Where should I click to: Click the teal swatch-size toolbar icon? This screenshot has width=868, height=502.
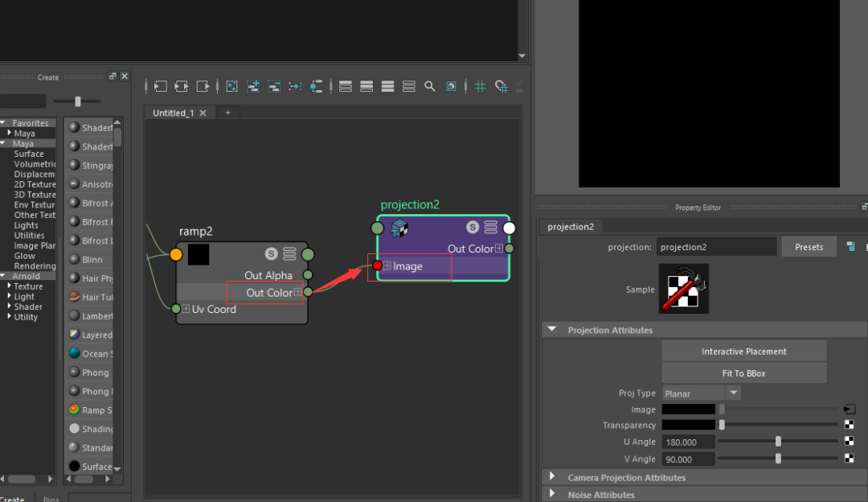click(451, 86)
